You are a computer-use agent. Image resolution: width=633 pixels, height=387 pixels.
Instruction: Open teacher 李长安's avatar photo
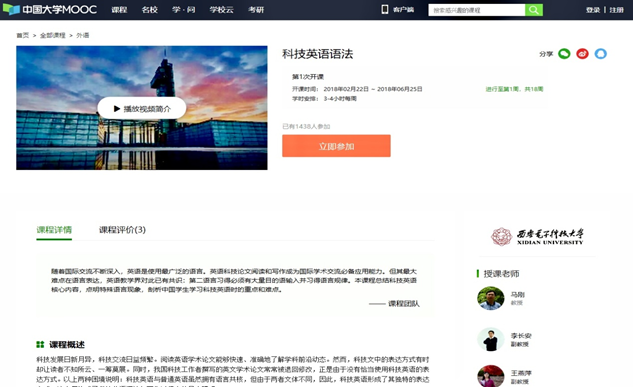[x=490, y=339]
